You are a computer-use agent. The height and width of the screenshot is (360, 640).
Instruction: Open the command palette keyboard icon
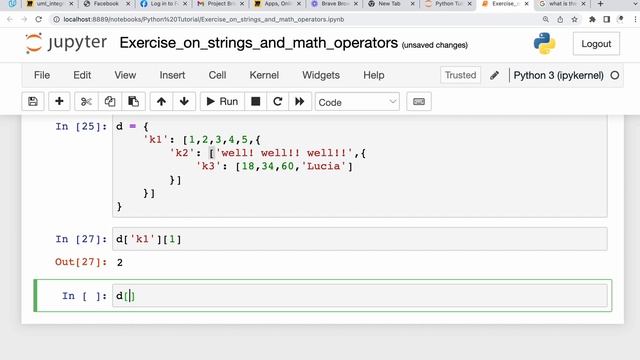coord(419,102)
